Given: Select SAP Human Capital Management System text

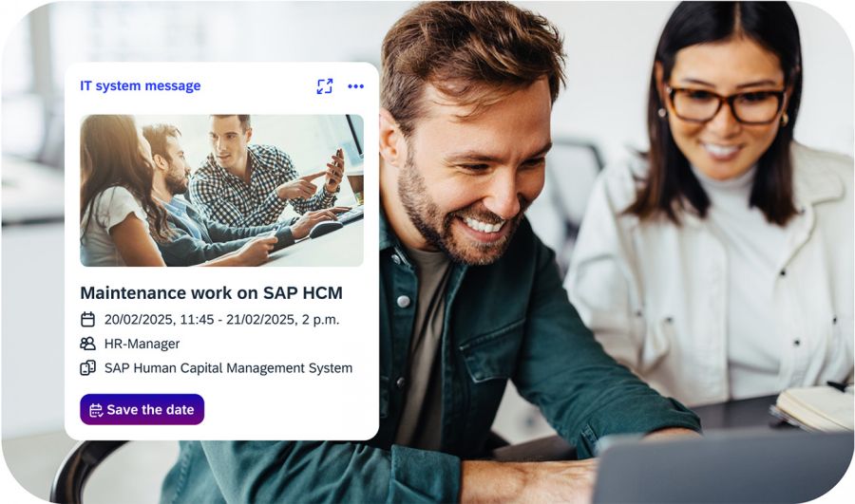Looking at the screenshot, I should (x=228, y=368).
